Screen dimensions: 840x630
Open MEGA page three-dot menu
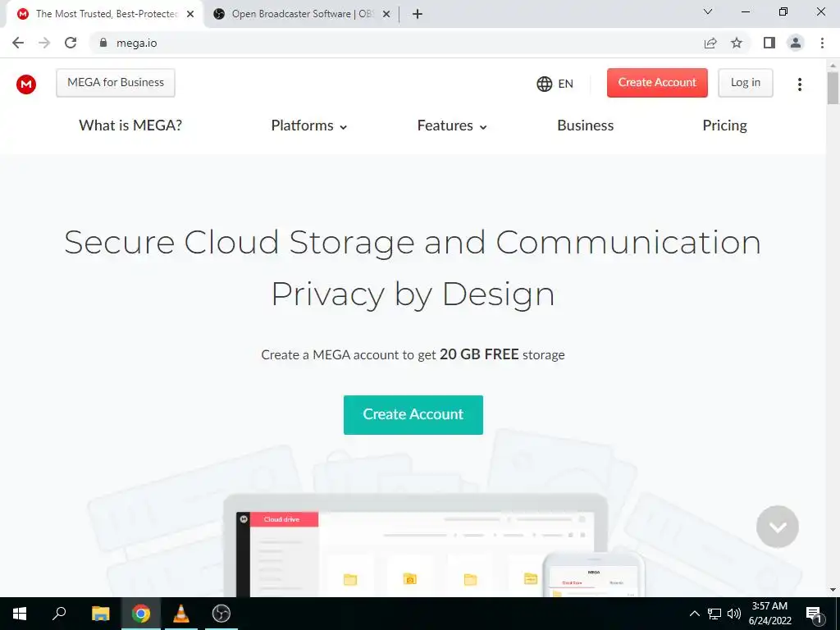pos(799,84)
